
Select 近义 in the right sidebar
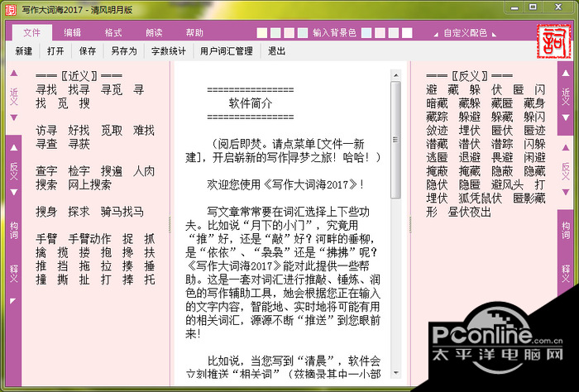pos(566,97)
